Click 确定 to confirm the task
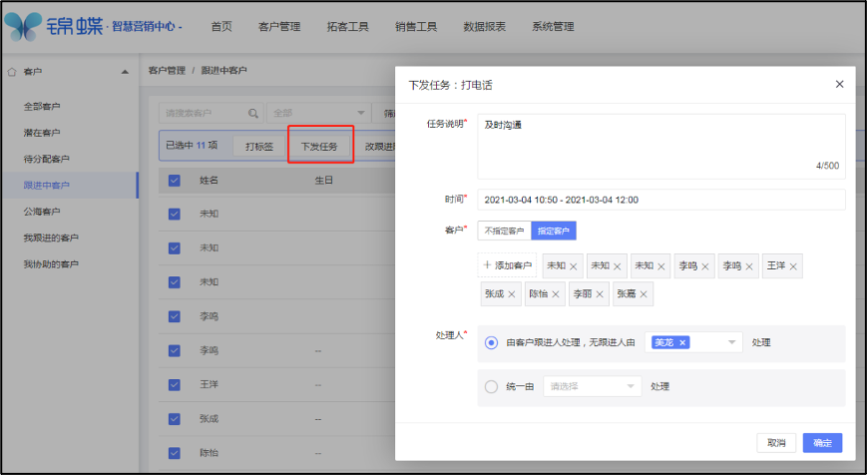This screenshot has width=868, height=476. pyautogui.click(x=823, y=443)
